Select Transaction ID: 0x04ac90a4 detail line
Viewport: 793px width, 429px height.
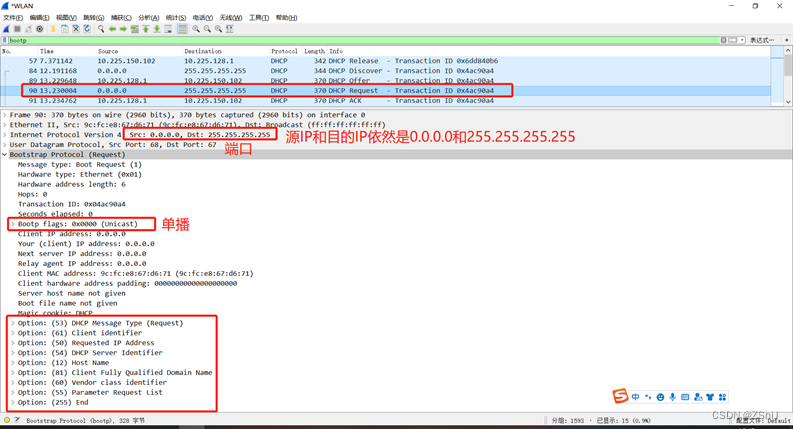click(72, 204)
